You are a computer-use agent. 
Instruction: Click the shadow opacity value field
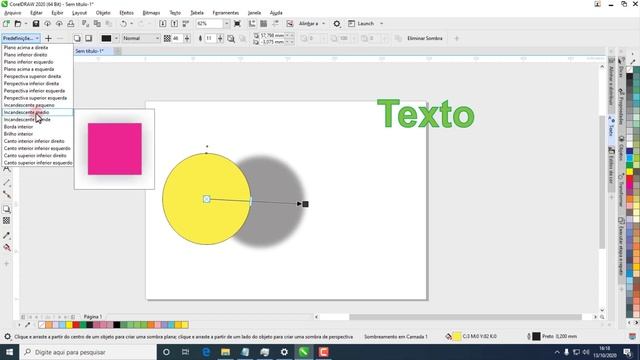[x=177, y=38]
